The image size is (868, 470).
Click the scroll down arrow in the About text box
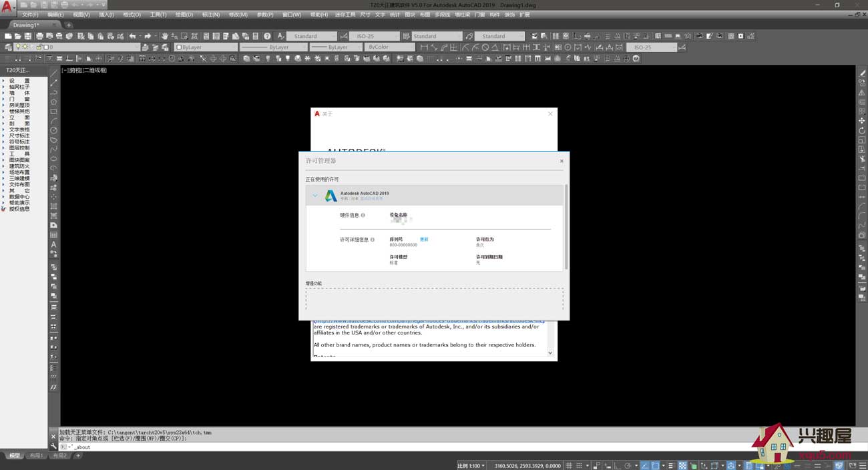[x=550, y=352]
